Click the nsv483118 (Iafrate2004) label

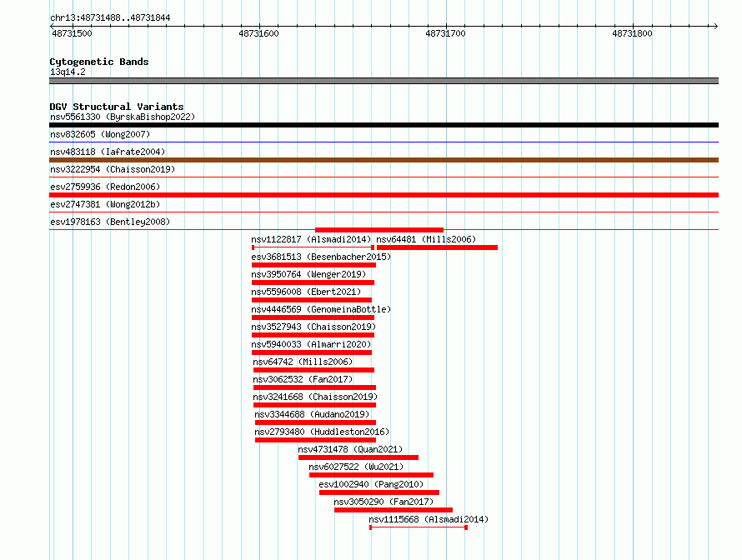tap(108, 152)
